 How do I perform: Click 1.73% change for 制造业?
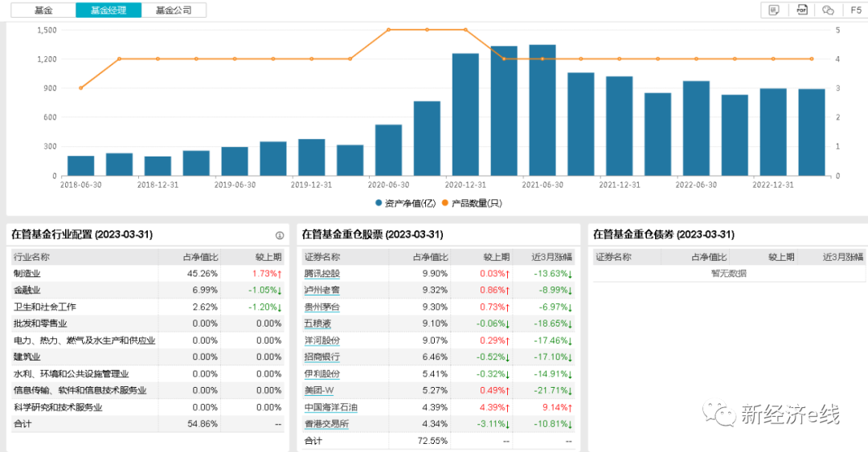click(x=267, y=273)
